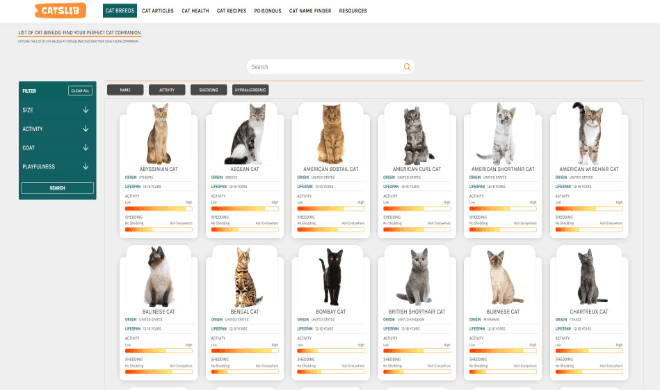660x390 pixels.
Task: Open the Balinese Cat photo
Action: coord(159,276)
